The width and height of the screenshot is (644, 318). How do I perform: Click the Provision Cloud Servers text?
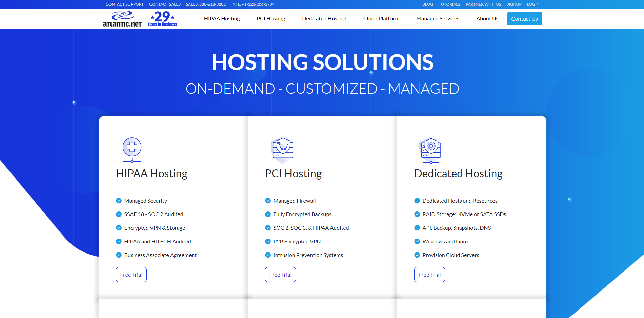[451, 255]
